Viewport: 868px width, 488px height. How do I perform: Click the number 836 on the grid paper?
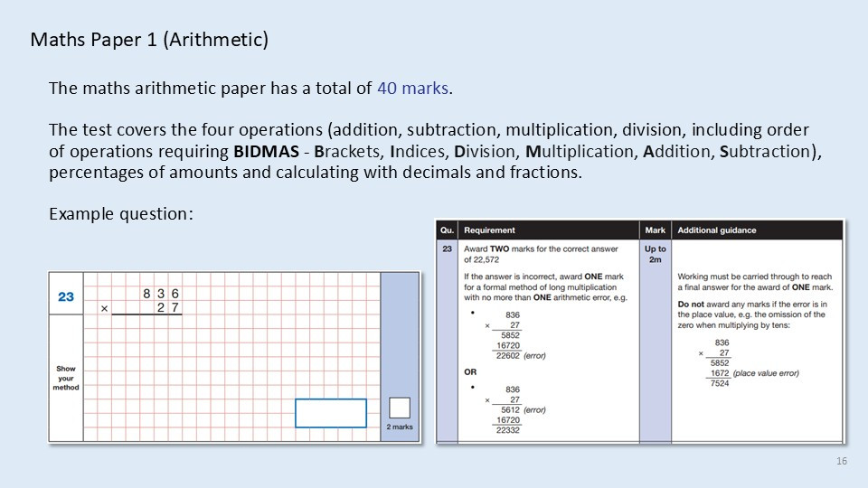click(x=162, y=294)
